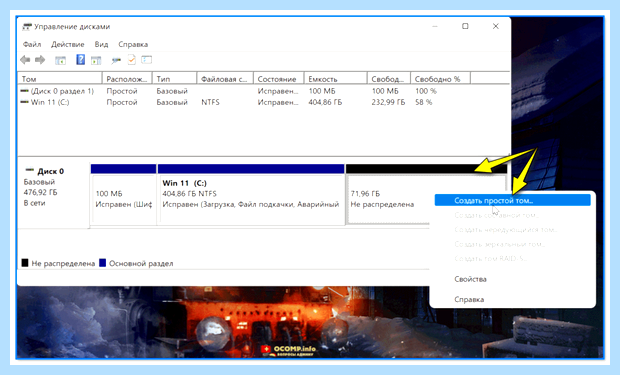
Task: Click the Простой layout cell for Win 11
Action: [122, 102]
